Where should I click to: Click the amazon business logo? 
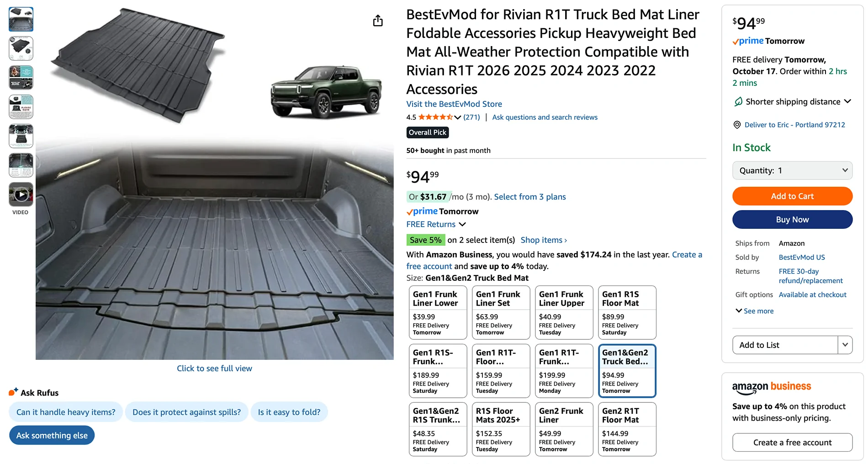(771, 386)
